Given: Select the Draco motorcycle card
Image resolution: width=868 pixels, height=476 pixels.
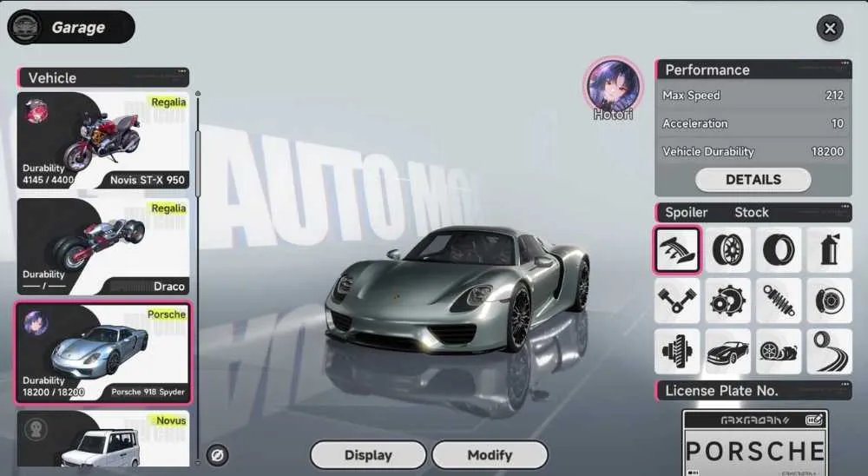Looking at the screenshot, I should (103, 247).
